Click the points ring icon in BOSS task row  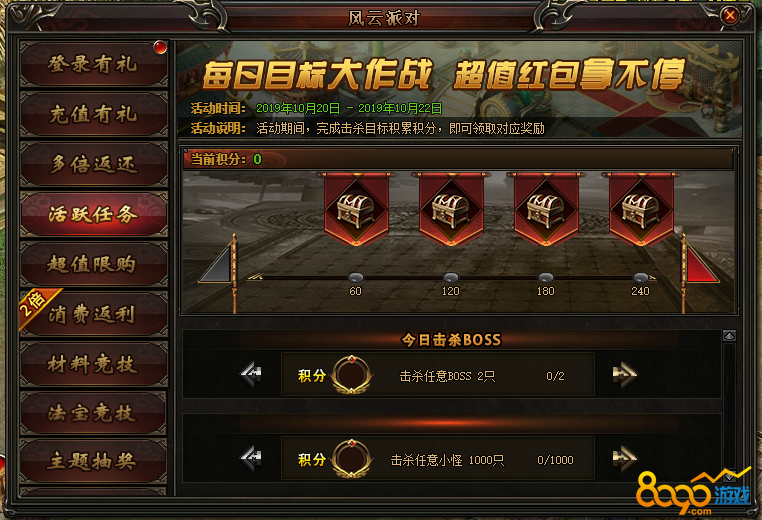tap(352, 375)
